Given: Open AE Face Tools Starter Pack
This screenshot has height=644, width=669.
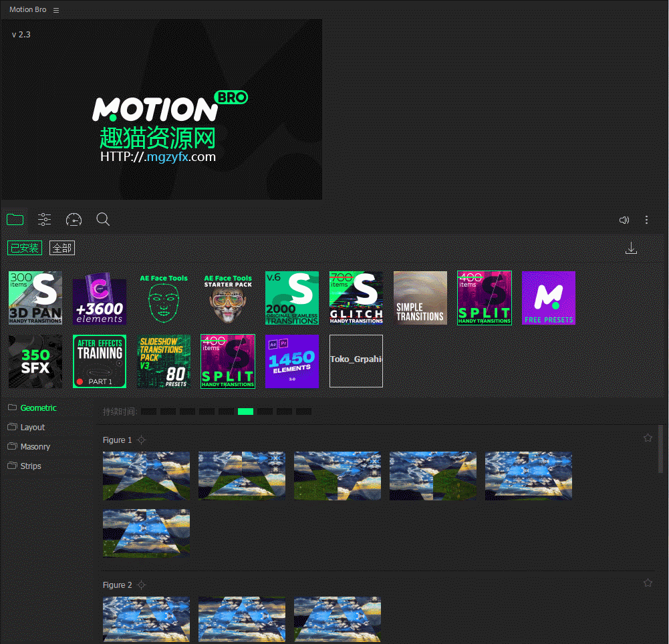Looking at the screenshot, I should point(228,298).
